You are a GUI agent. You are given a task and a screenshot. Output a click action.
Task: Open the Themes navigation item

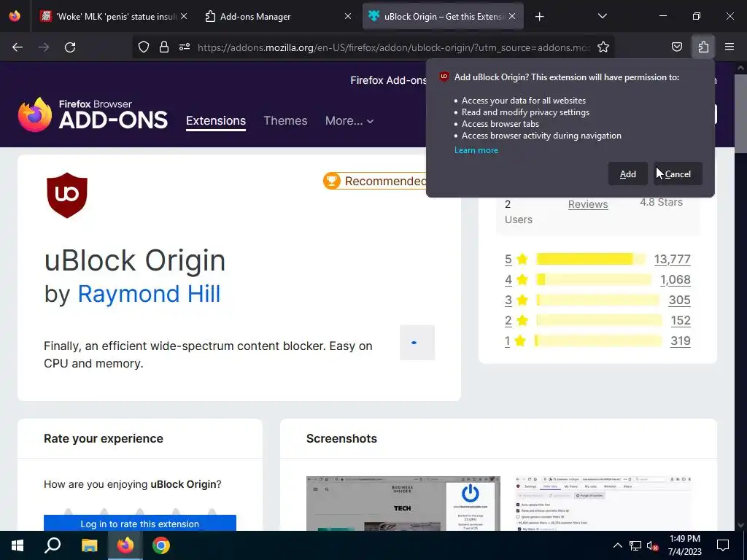point(285,120)
